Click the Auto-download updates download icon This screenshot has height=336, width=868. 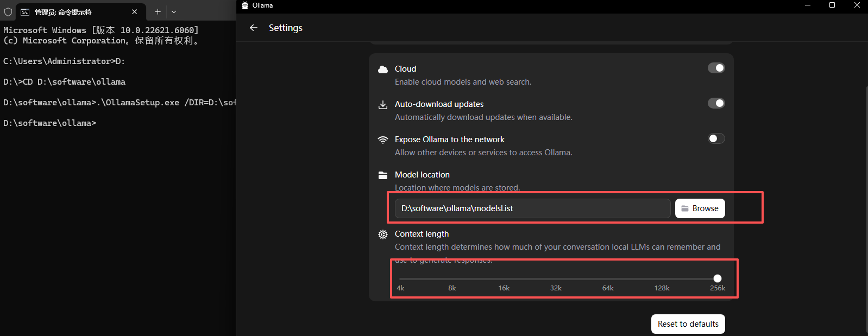tap(383, 105)
